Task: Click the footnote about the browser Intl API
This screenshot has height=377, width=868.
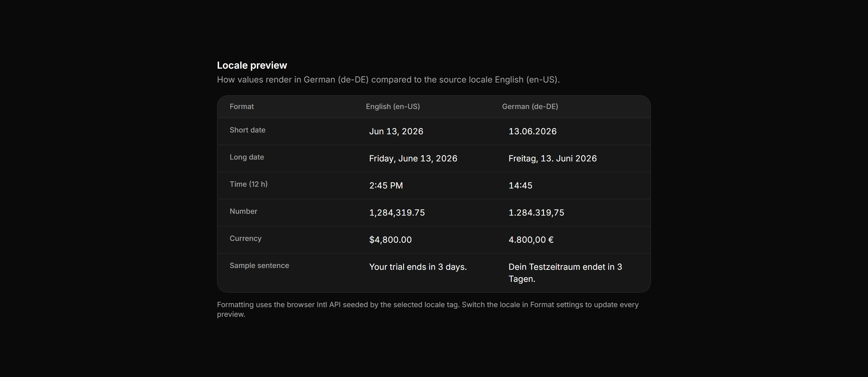Action: point(428,309)
